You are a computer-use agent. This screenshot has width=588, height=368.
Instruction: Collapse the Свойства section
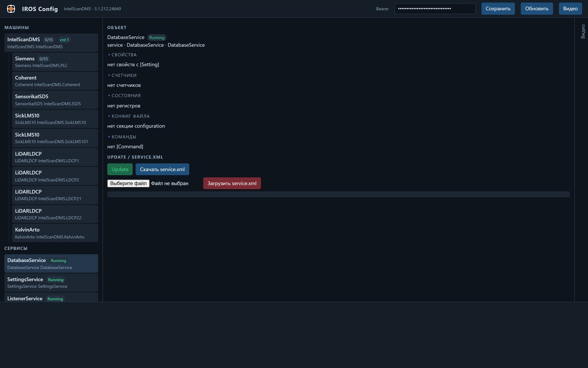coord(122,55)
